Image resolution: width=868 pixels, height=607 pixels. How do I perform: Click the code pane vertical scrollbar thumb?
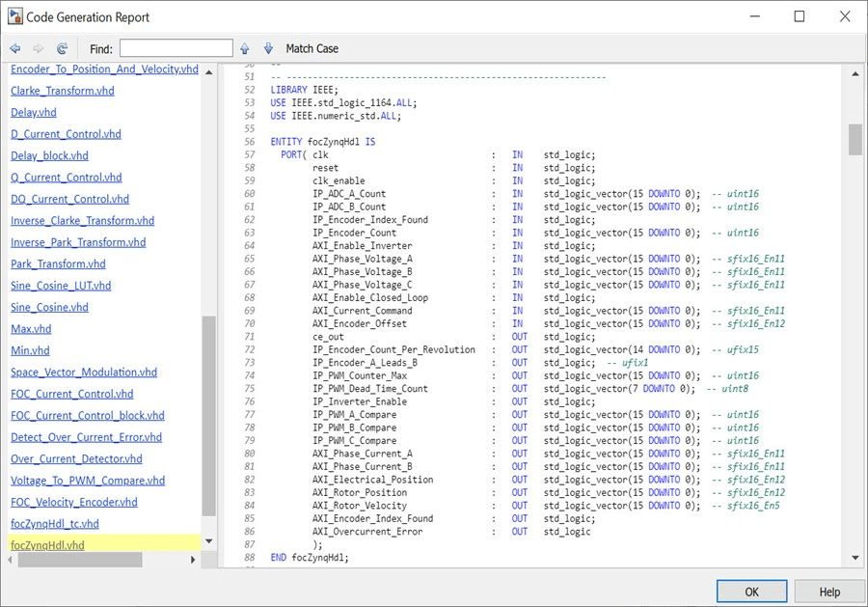[x=854, y=139]
